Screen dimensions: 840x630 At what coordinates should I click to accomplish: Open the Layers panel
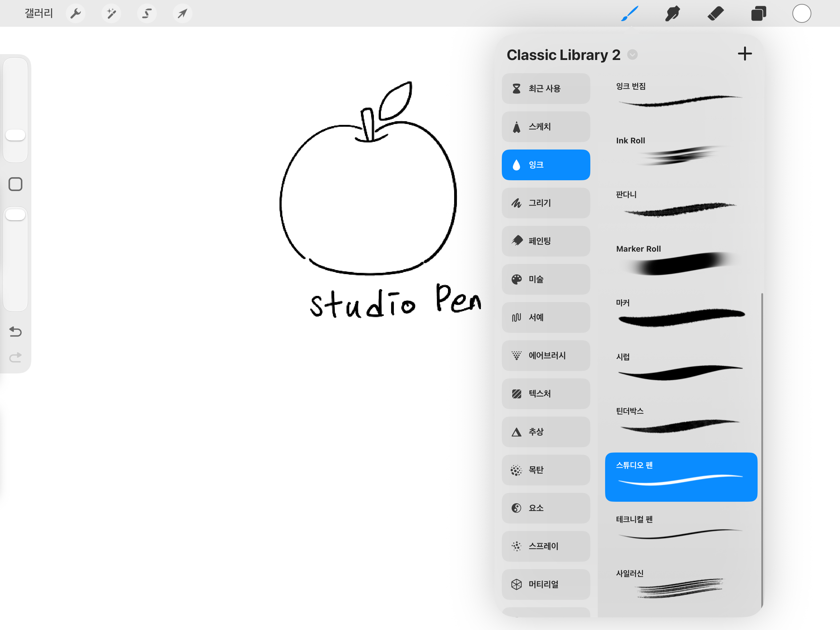pyautogui.click(x=758, y=14)
